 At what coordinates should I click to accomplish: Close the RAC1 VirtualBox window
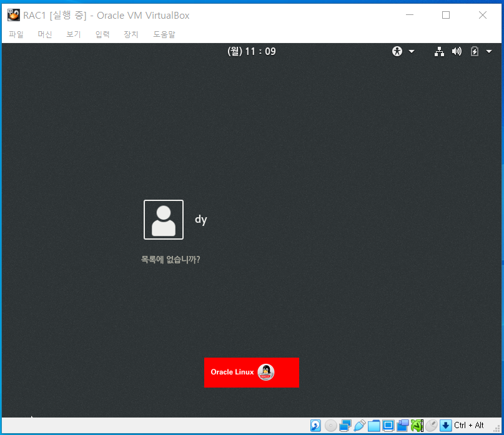tap(483, 15)
